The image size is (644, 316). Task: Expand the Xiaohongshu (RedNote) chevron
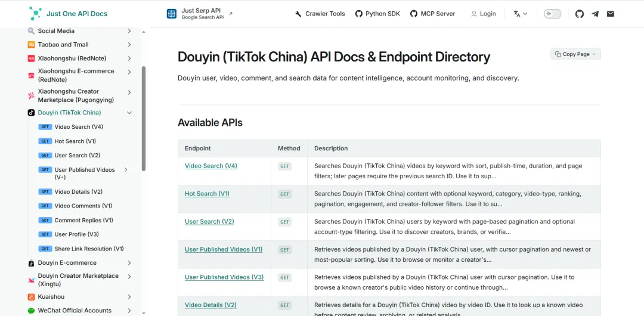click(x=129, y=58)
